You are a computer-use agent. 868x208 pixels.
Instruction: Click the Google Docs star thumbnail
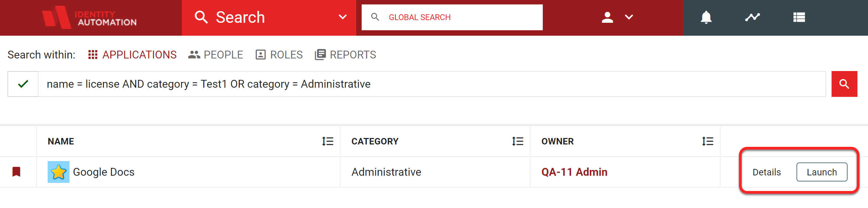[x=59, y=172]
